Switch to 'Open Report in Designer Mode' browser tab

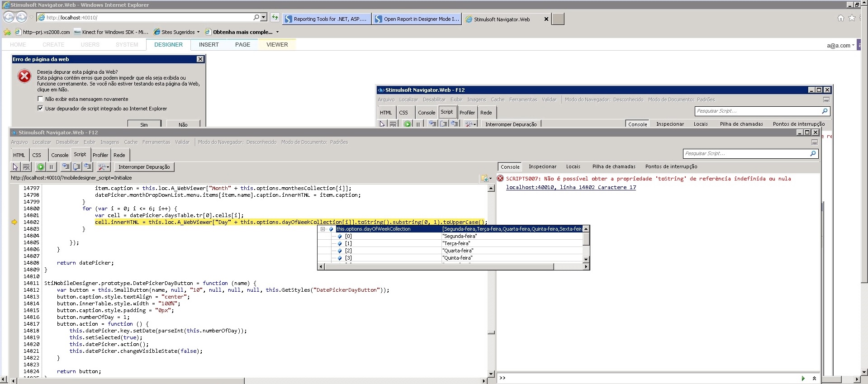(417, 19)
